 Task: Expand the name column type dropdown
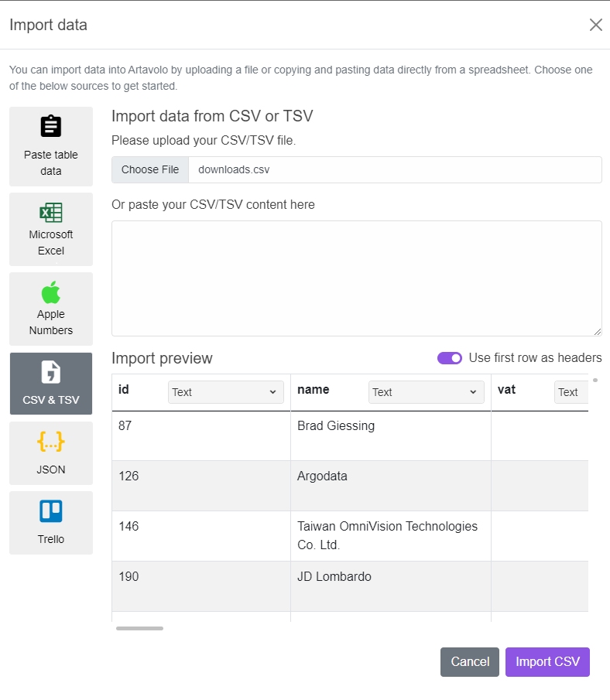click(x=426, y=392)
